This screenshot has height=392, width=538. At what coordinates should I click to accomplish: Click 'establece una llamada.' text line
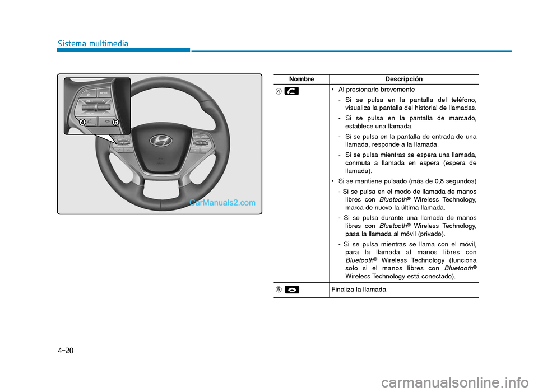tap(379, 126)
